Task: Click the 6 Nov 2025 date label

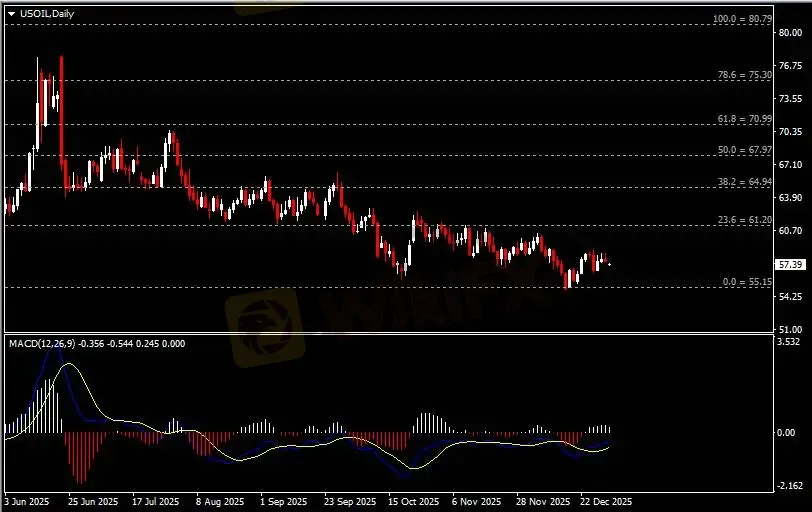Action: pyautogui.click(x=476, y=502)
